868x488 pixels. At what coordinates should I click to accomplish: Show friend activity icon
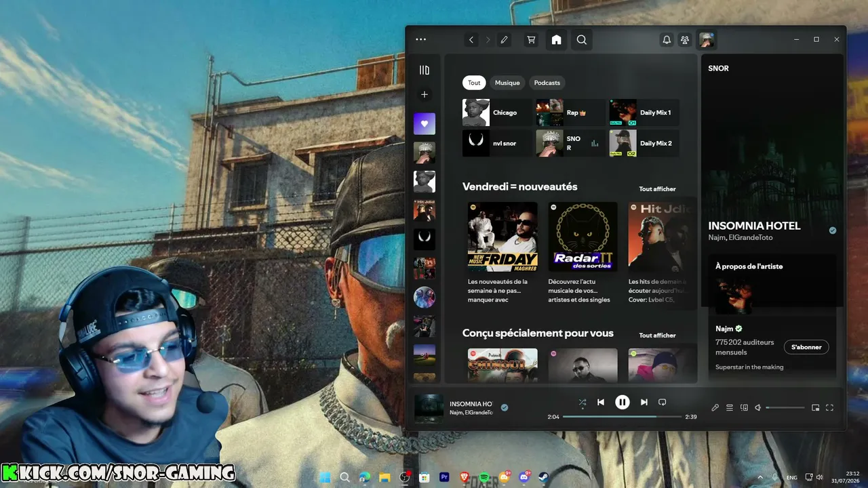point(685,40)
